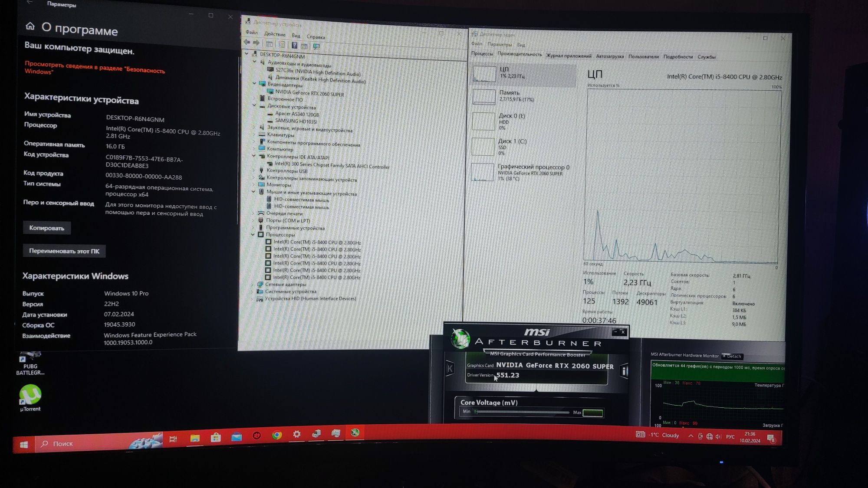Switch to MSI Afterburner taskbar icon
The height and width of the screenshot is (488, 868).
(x=355, y=432)
